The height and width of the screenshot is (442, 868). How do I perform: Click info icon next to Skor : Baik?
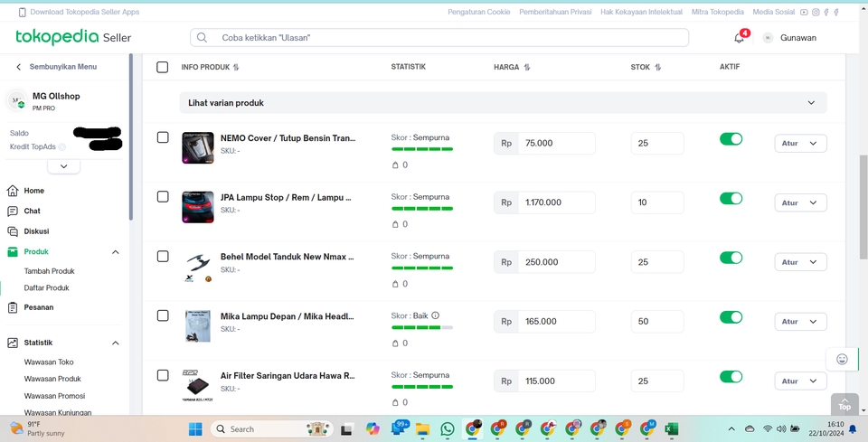pyautogui.click(x=435, y=315)
